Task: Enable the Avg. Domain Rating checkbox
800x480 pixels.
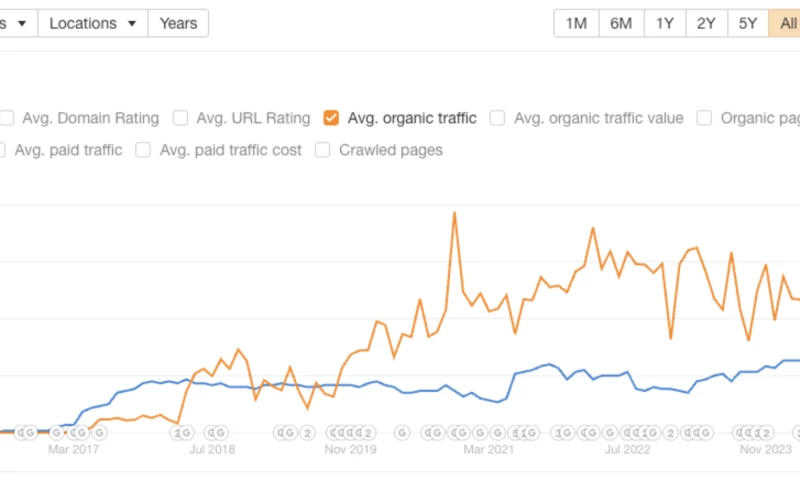Action: tap(7, 118)
